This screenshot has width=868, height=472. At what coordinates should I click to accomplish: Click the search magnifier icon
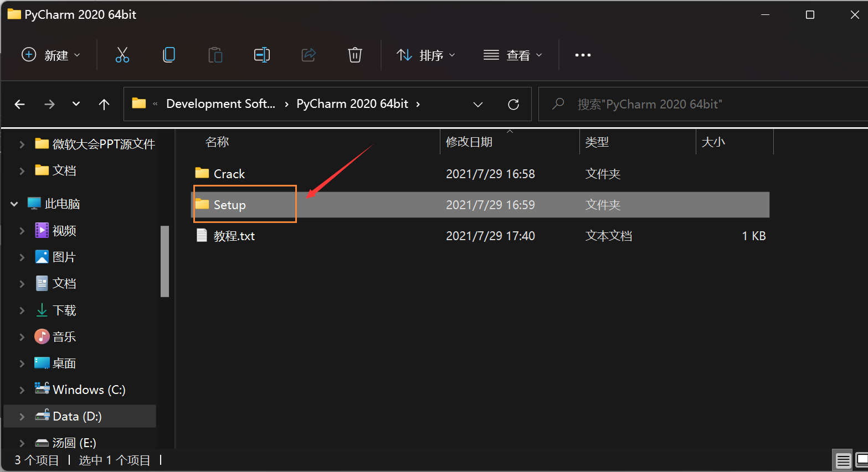click(558, 103)
